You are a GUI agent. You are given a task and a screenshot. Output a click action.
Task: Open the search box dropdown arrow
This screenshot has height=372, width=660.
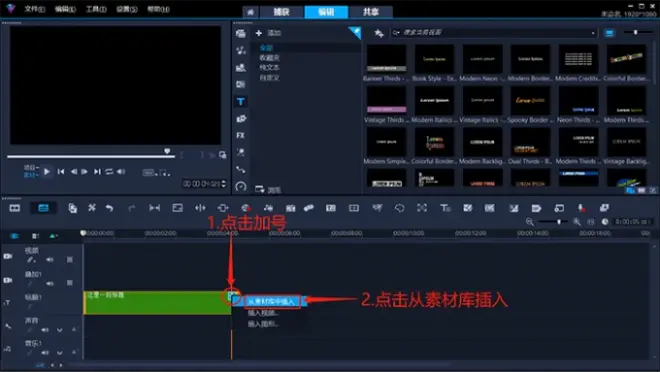coord(593,33)
